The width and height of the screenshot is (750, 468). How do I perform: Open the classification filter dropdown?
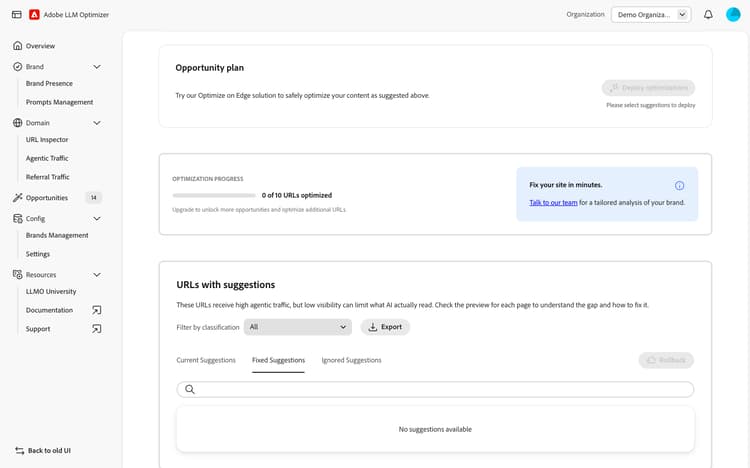coord(298,327)
